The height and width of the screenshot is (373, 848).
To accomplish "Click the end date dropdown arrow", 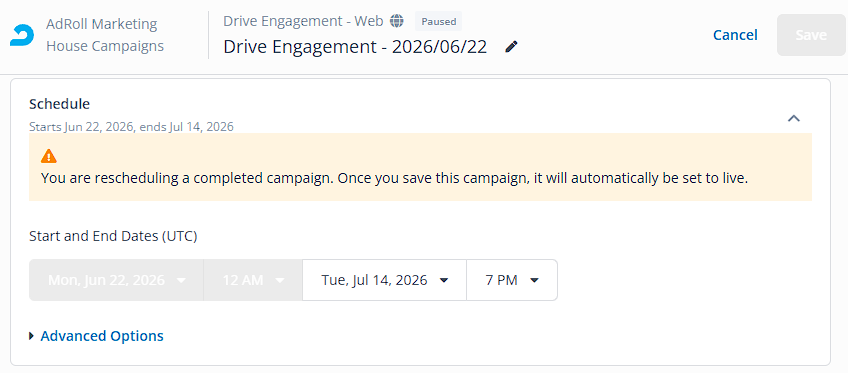I will click(444, 280).
